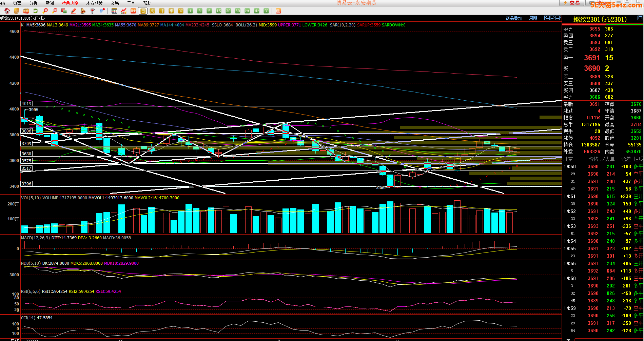This screenshot has height=341, width=644.
Task: Click the 买一 bid price 3690
Action: tap(592, 68)
